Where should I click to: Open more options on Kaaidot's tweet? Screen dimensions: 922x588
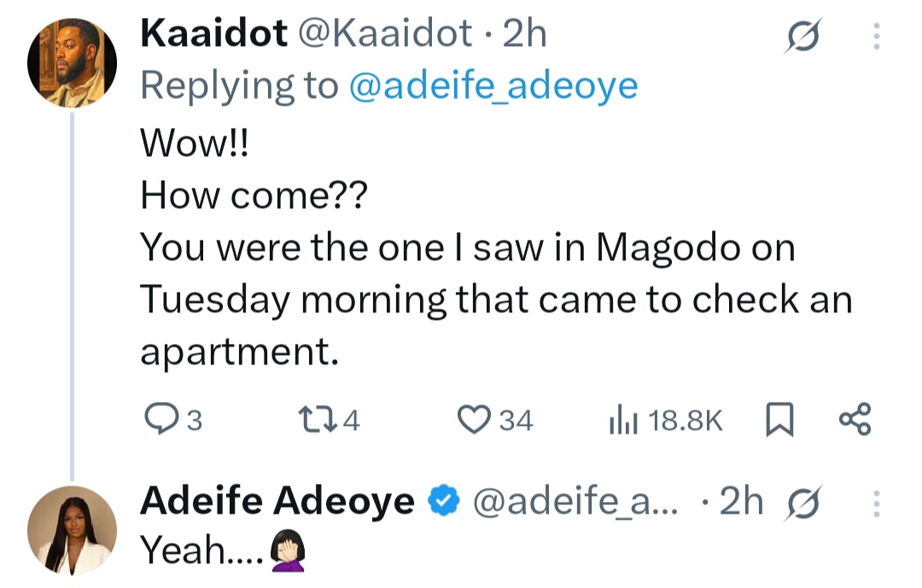click(877, 38)
